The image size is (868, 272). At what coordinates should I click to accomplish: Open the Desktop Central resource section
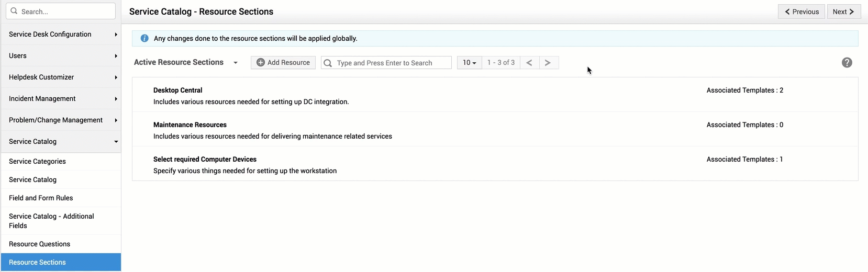click(177, 90)
